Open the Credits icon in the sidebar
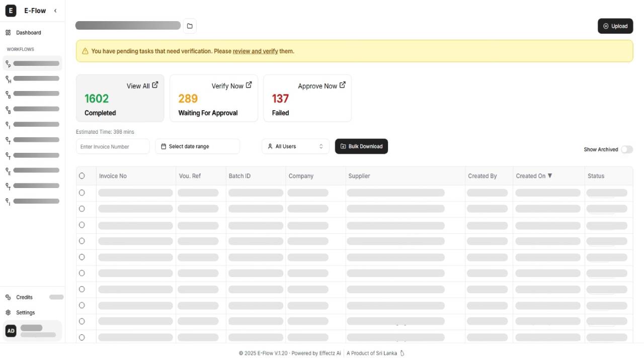Image resolution: width=644 pixels, height=362 pixels. 8,297
